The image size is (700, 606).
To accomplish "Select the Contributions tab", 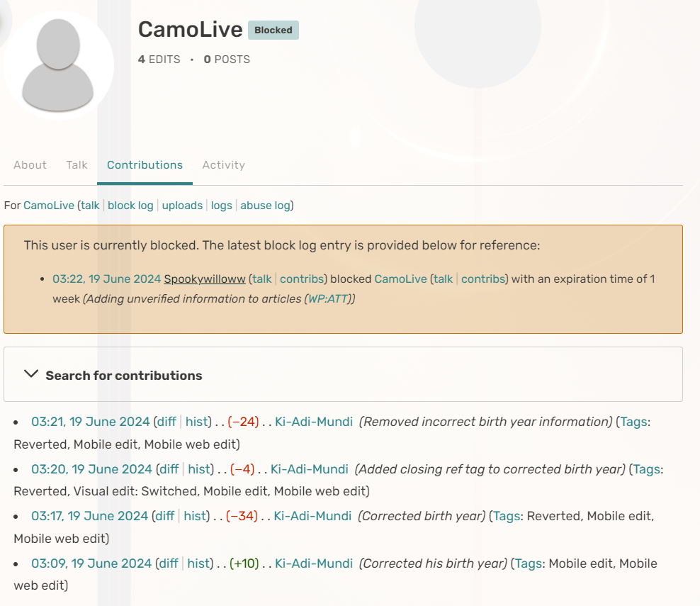I will [x=145, y=165].
